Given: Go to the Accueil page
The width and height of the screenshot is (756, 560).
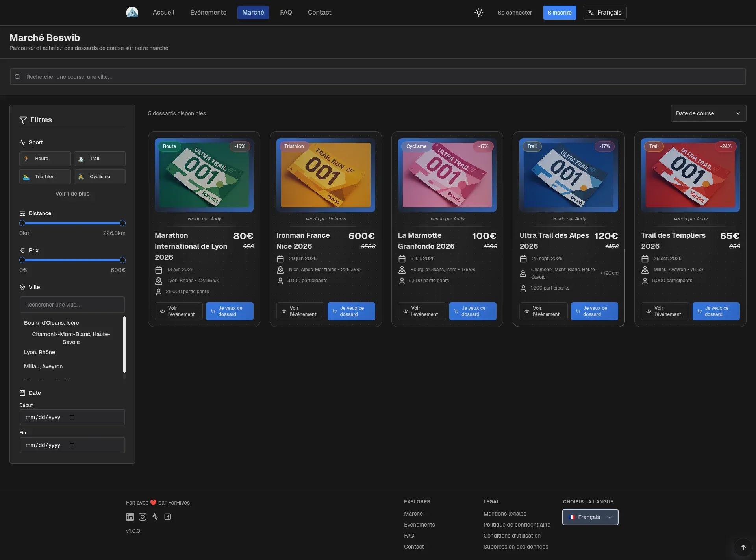Looking at the screenshot, I should tap(163, 13).
